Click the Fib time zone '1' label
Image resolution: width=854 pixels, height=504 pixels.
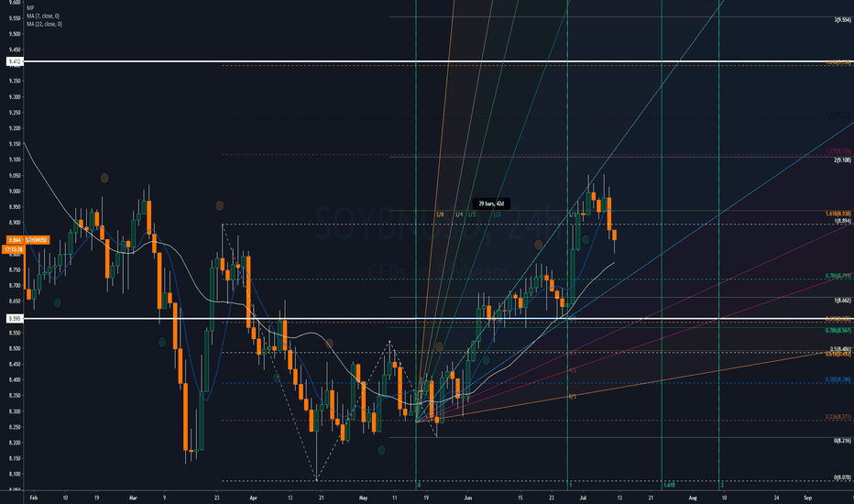(570, 485)
